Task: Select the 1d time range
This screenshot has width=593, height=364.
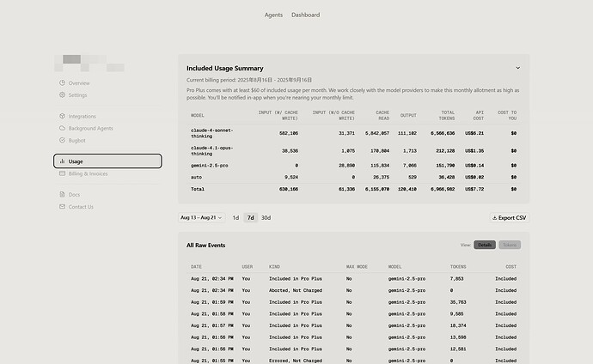Action: pyautogui.click(x=235, y=217)
